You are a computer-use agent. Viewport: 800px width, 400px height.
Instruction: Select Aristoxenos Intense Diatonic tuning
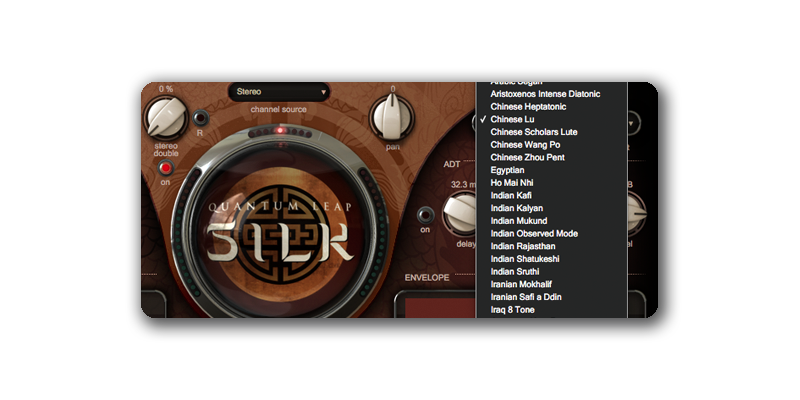(x=545, y=94)
